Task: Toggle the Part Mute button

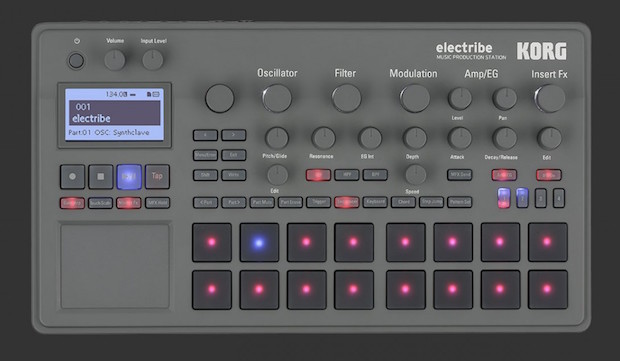Action: point(262,202)
